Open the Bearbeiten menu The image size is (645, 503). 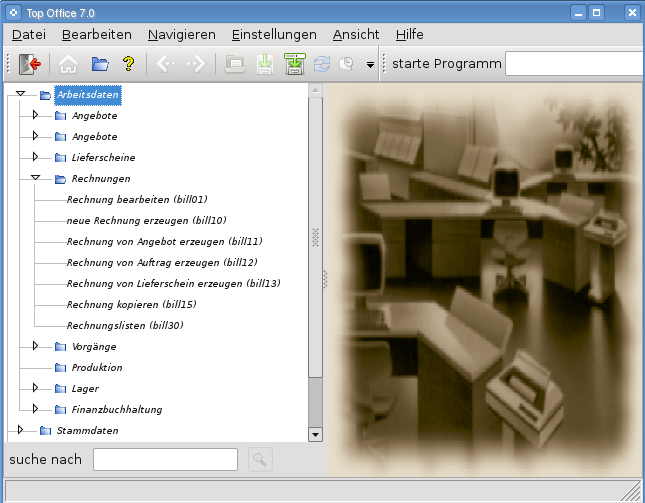(97, 35)
